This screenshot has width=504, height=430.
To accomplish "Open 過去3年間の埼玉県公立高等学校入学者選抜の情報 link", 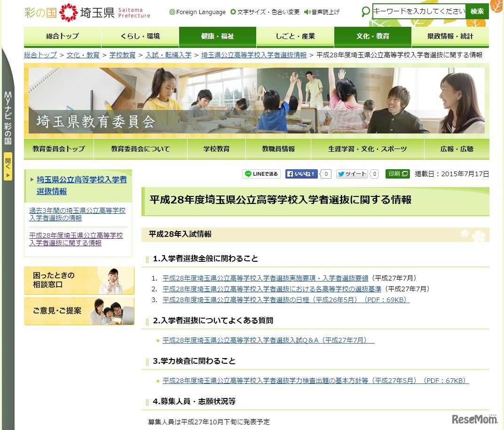I will click(78, 214).
